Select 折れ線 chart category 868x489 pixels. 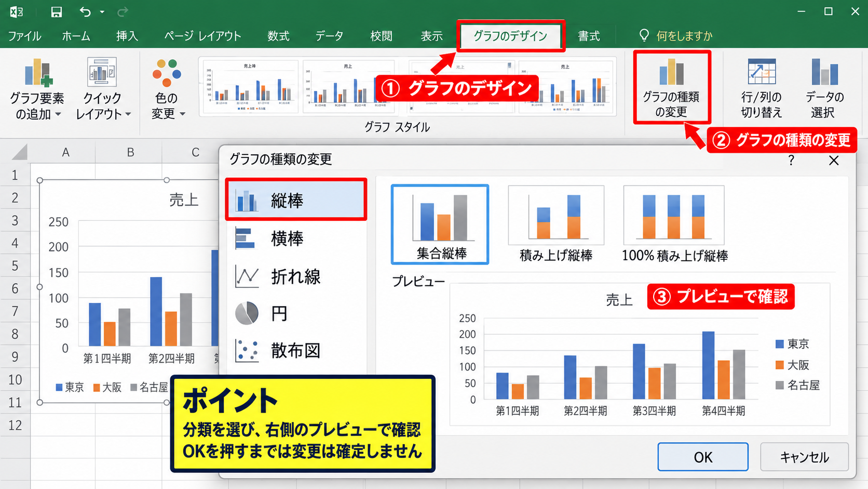[296, 276]
